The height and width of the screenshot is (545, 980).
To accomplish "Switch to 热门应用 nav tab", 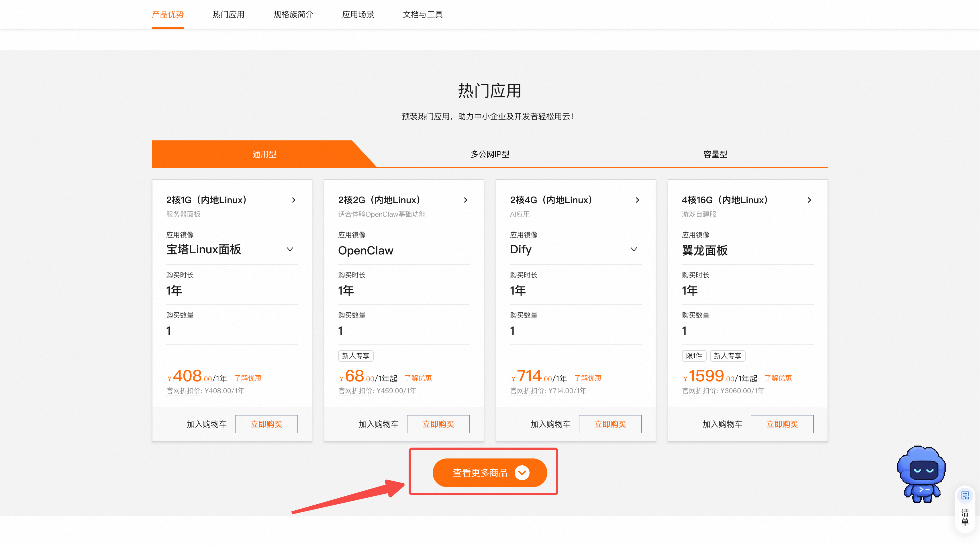I will 228,14.
